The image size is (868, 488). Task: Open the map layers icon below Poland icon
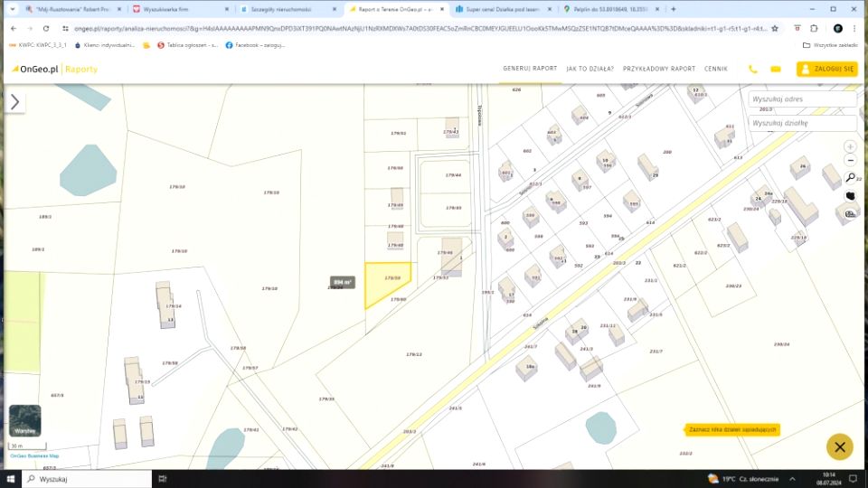[850, 213]
